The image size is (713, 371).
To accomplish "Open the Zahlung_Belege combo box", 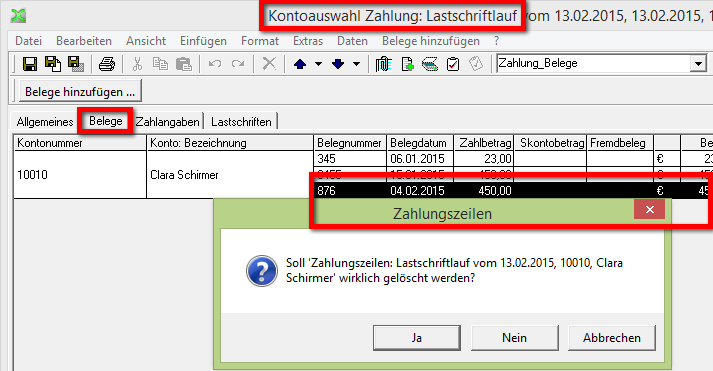I will 698,64.
